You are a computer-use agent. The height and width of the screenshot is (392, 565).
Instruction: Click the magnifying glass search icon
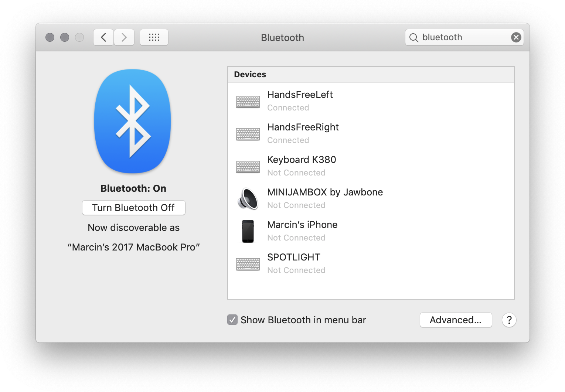click(414, 38)
